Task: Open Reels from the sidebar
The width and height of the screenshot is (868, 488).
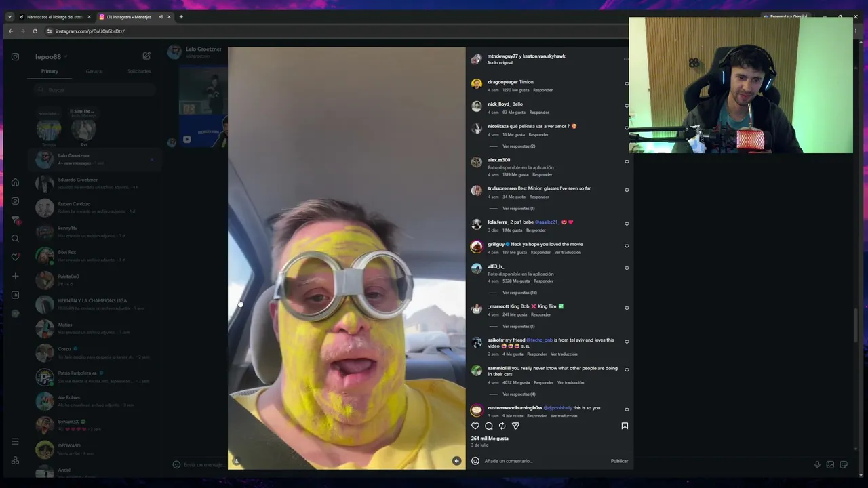Action: click(x=15, y=201)
